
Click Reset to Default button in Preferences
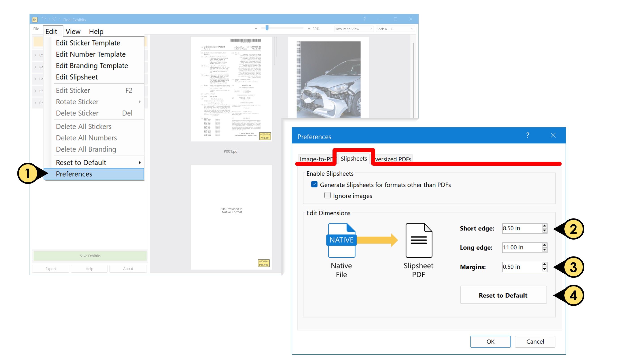point(503,295)
